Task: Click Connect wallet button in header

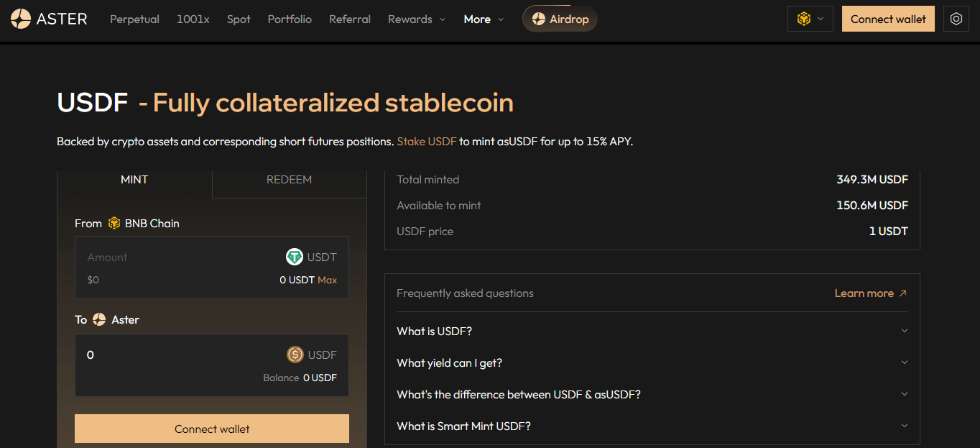Action: pos(888,19)
